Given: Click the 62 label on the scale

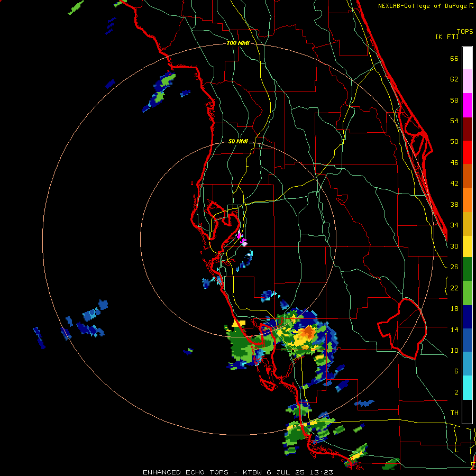Looking at the screenshot, I should (x=454, y=79).
